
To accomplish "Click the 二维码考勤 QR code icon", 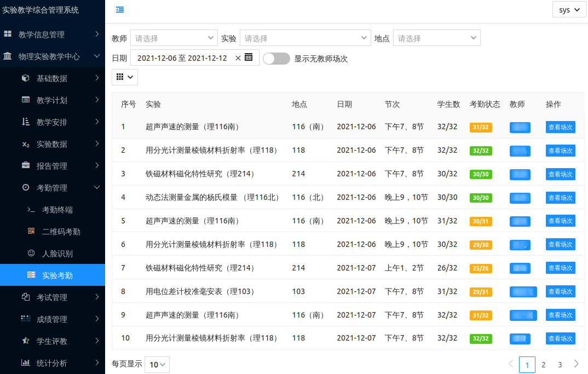I will click(31, 232).
